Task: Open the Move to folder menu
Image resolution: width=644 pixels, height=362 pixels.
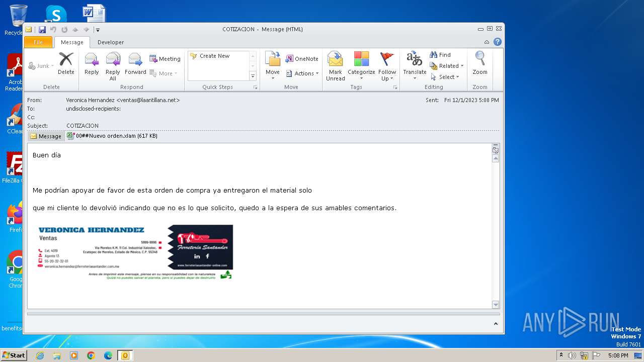Action: coord(273,66)
